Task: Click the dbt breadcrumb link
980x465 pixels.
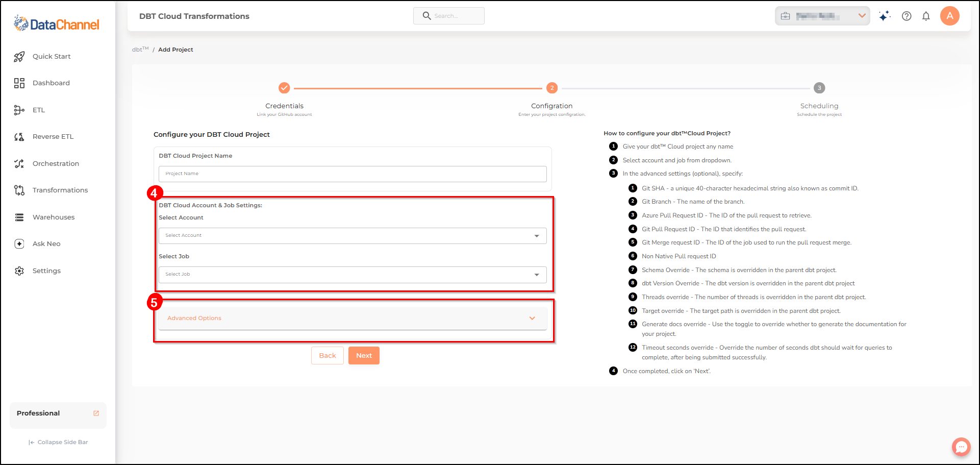Action: coord(140,50)
